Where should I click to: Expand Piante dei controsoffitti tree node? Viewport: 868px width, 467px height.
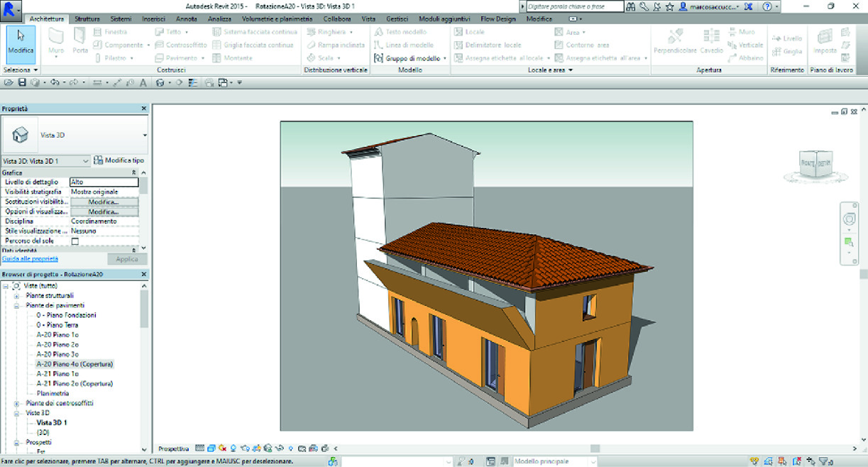(x=16, y=403)
